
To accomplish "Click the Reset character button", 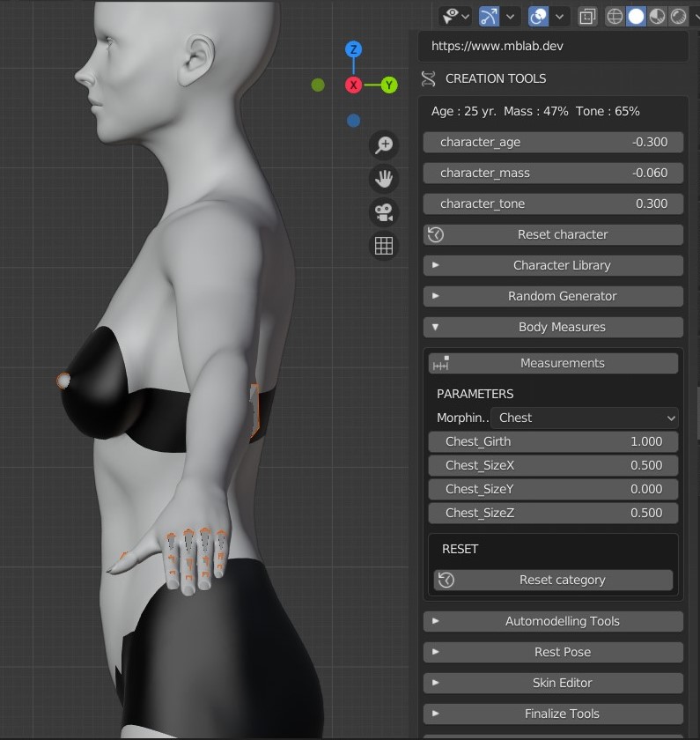I will click(x=553, y=234).
